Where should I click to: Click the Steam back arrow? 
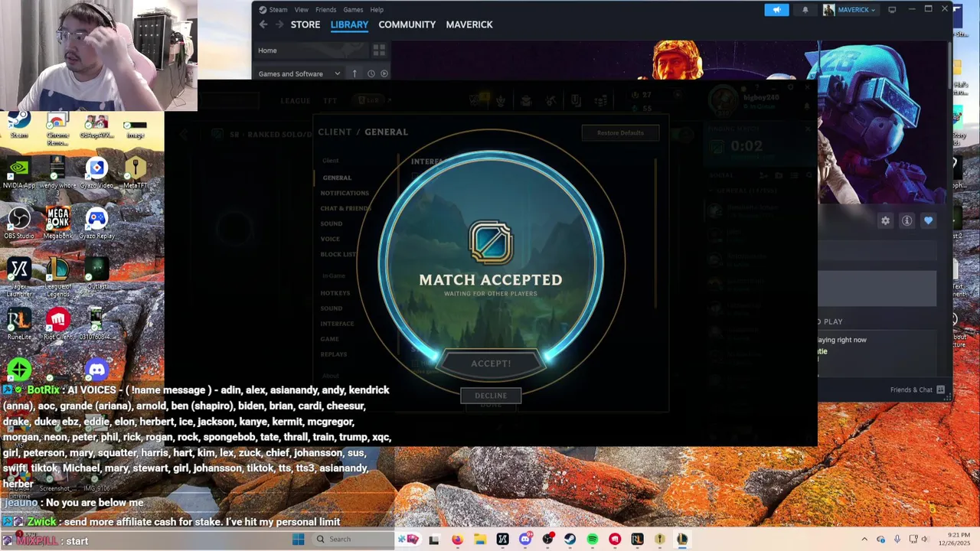(263, 24)
